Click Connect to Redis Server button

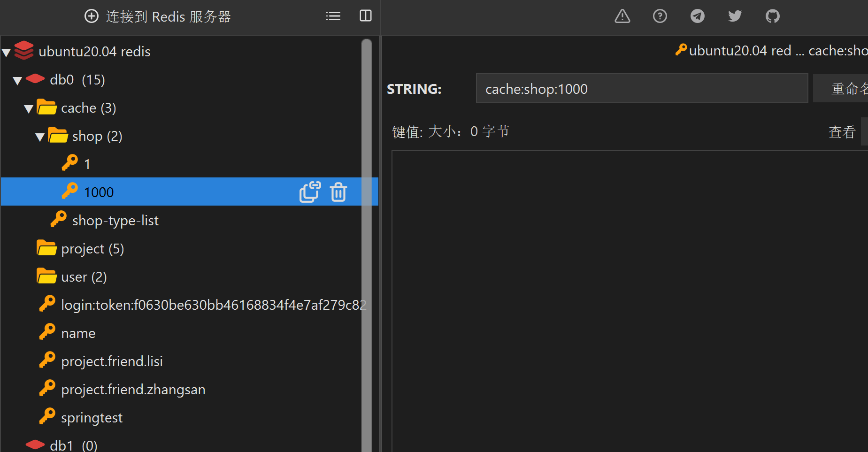[158, 16]
